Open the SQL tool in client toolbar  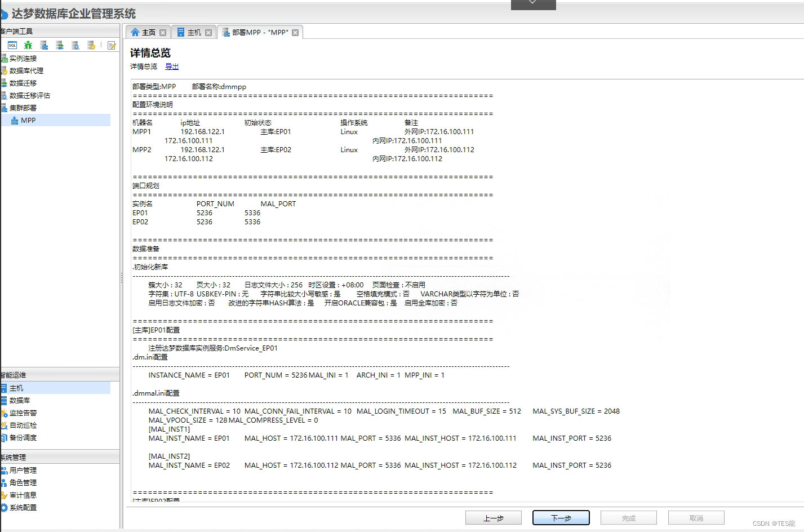point(12,45)
